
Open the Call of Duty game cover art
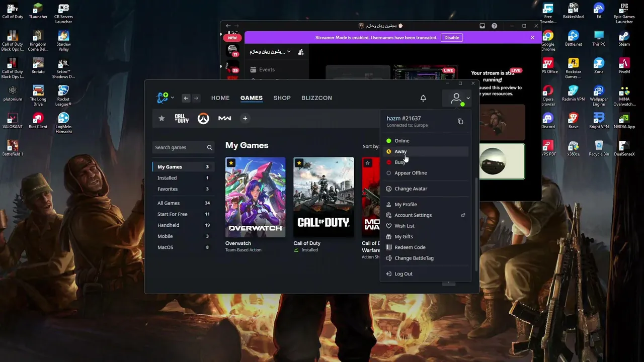click(324, 197)
